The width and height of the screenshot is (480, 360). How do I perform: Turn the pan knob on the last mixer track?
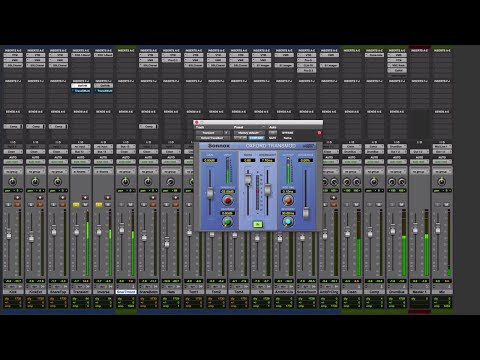point(442,182)
